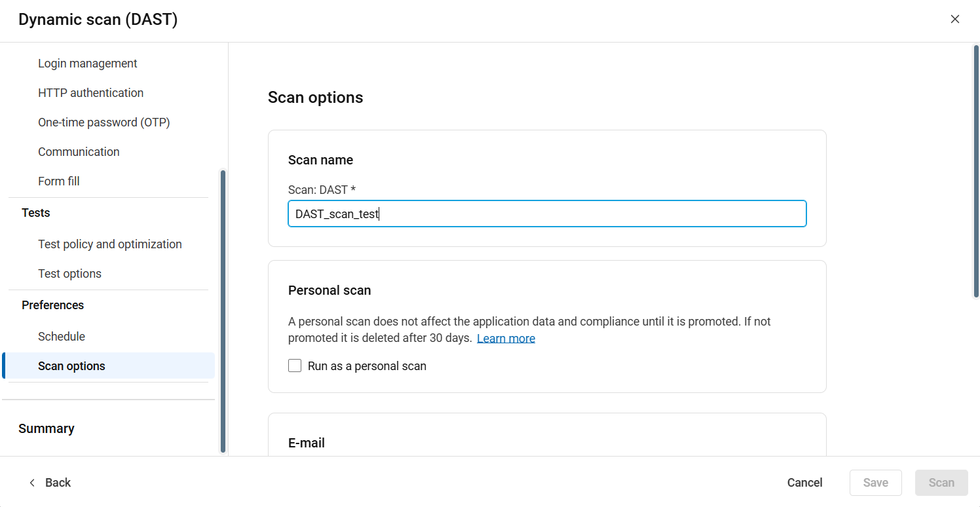The image size is (980, 507).
Task: Jump to the Summary section
Action: click(47, 428)
